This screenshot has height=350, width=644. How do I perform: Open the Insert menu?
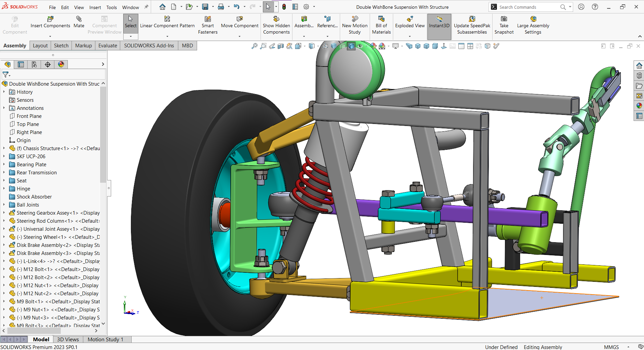[x=95, y=7]
